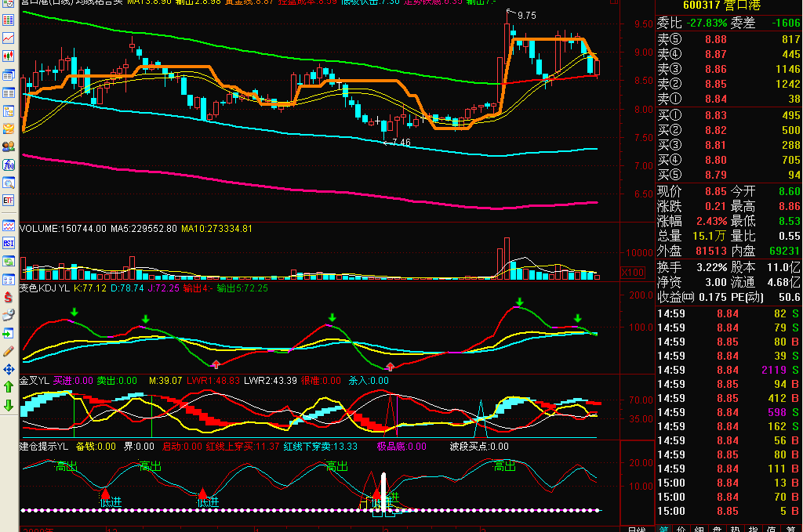This screenshot has height=532, width=803.
Task: Click the green up arrow icon
Action: [x=8, y=387]
